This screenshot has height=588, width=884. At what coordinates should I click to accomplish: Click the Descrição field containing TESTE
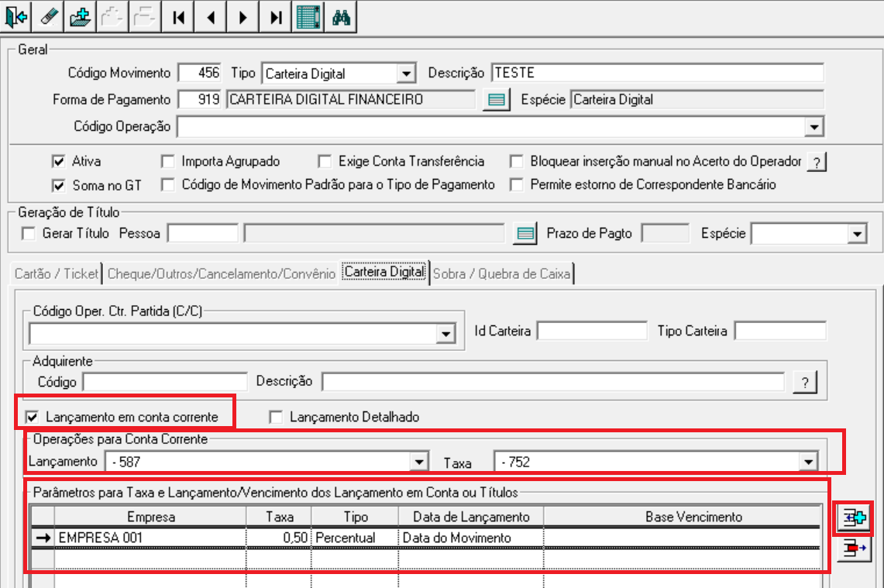[x=657, y=73]
